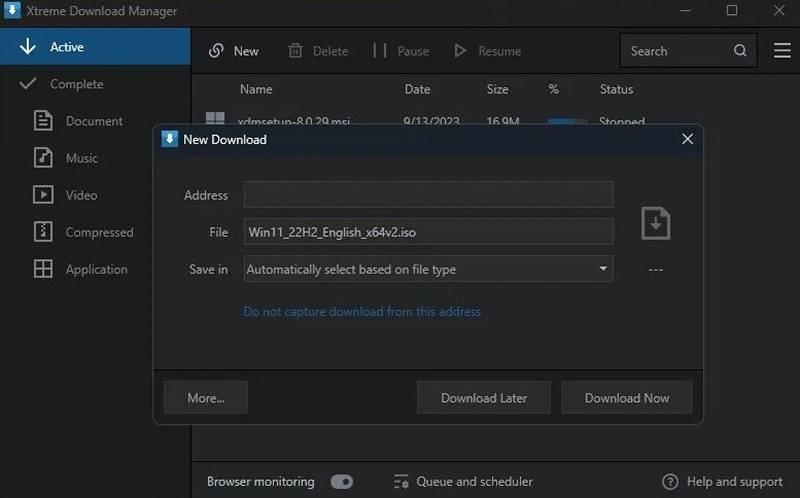
Task: Filter by Music file type
Action: [82, 158]
